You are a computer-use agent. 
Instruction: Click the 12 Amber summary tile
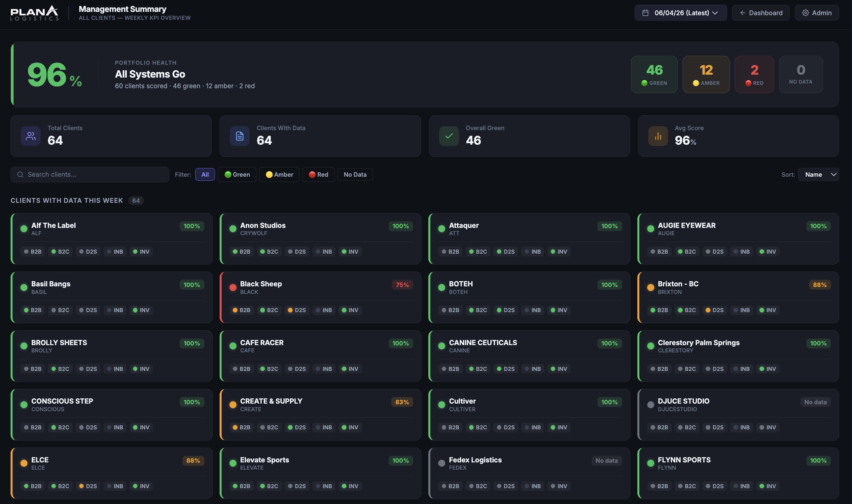pos(706,74)
